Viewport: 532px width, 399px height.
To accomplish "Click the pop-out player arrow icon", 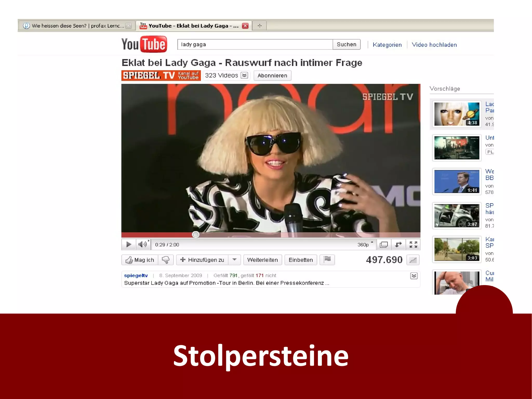I will 398,245.
